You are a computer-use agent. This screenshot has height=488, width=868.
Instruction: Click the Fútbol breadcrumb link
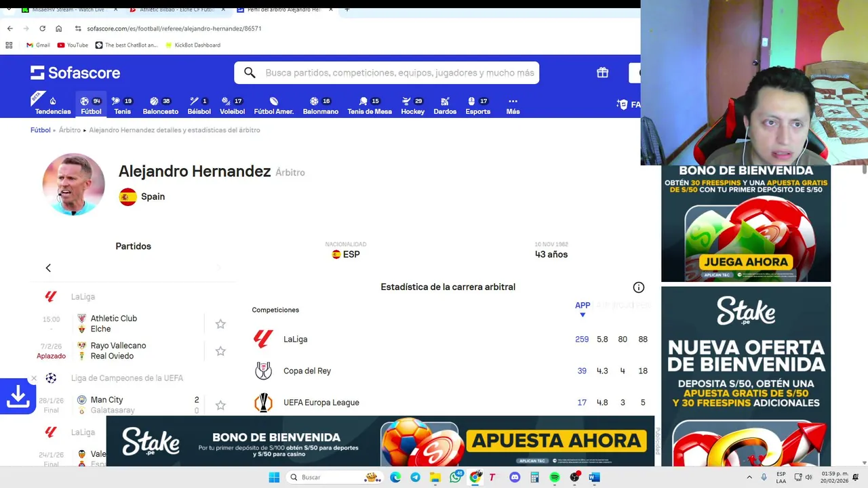click(40, 130)
